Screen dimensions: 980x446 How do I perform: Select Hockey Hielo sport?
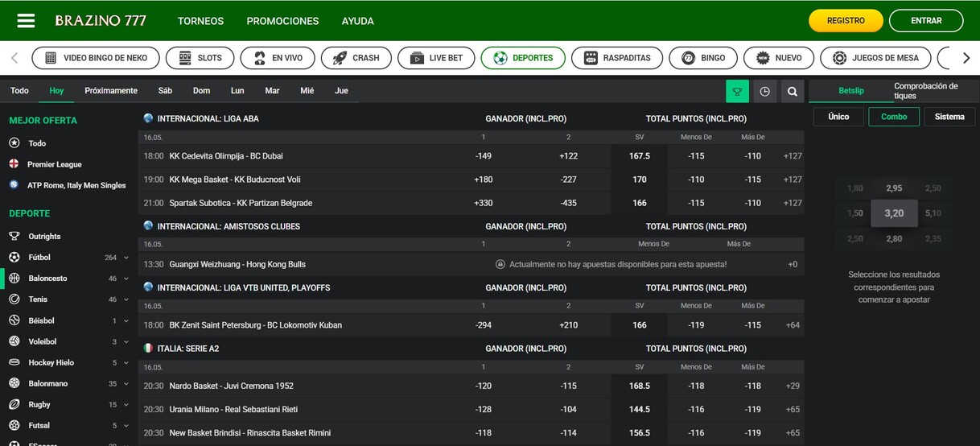pos(50,363)
